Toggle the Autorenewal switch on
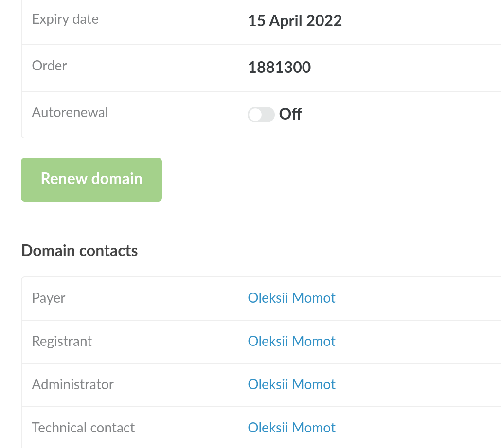The image size is (501, 448). click(261, 115)
